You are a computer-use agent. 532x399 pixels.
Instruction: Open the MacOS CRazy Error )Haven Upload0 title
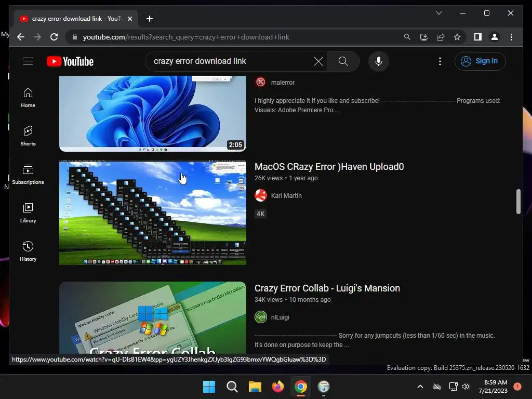[329, 167]
